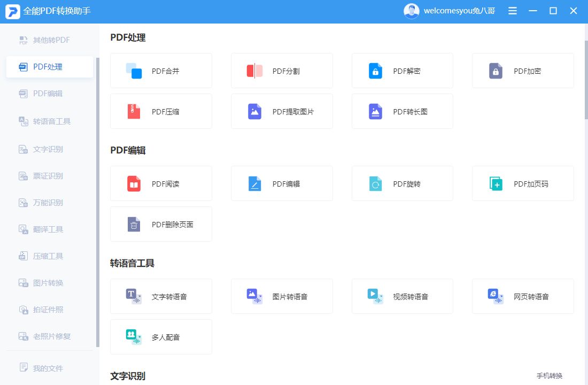Select 万能识别 in the sidebar
Screen dimensions: 588x385
coord(50,203)
